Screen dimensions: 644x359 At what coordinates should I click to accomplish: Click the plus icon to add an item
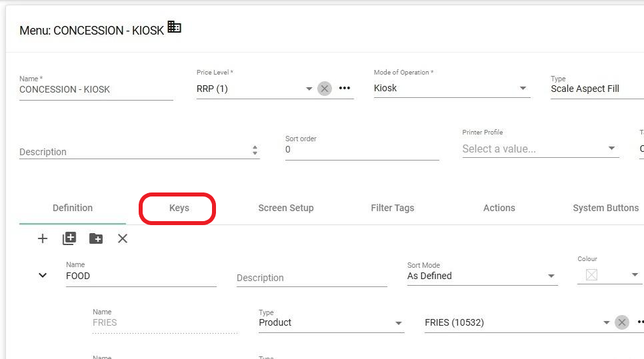[x=43, y=238]
